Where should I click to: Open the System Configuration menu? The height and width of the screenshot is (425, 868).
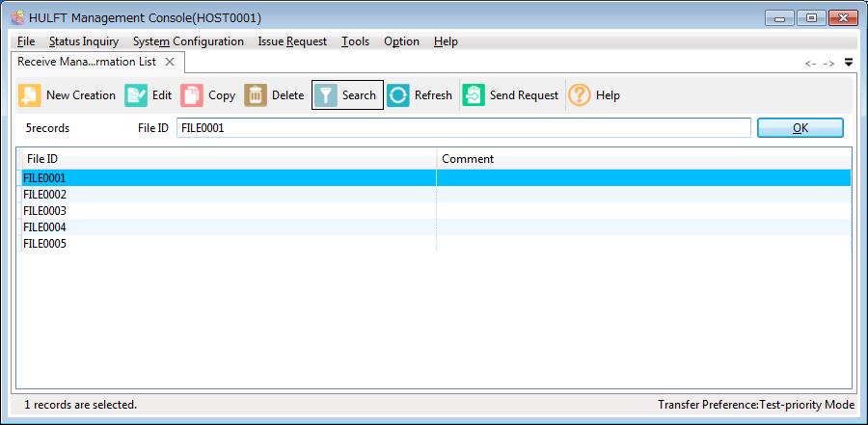click(x=188, y=41)
